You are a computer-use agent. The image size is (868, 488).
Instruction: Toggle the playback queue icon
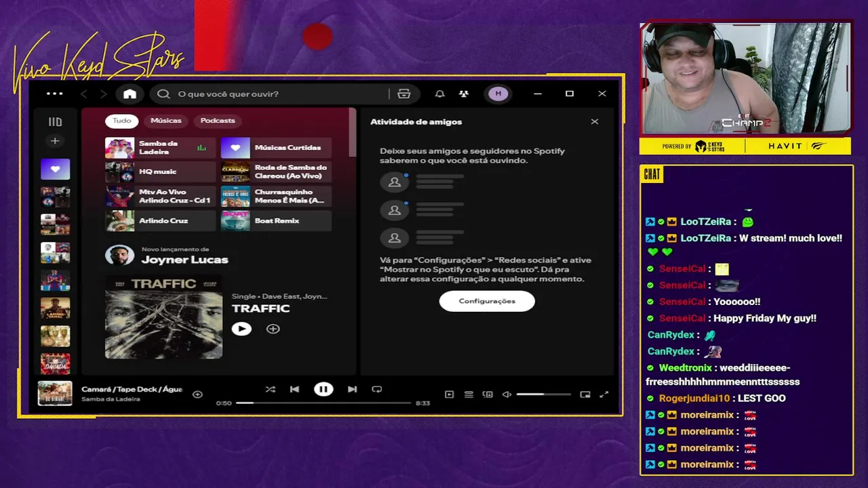pos(469,394)
